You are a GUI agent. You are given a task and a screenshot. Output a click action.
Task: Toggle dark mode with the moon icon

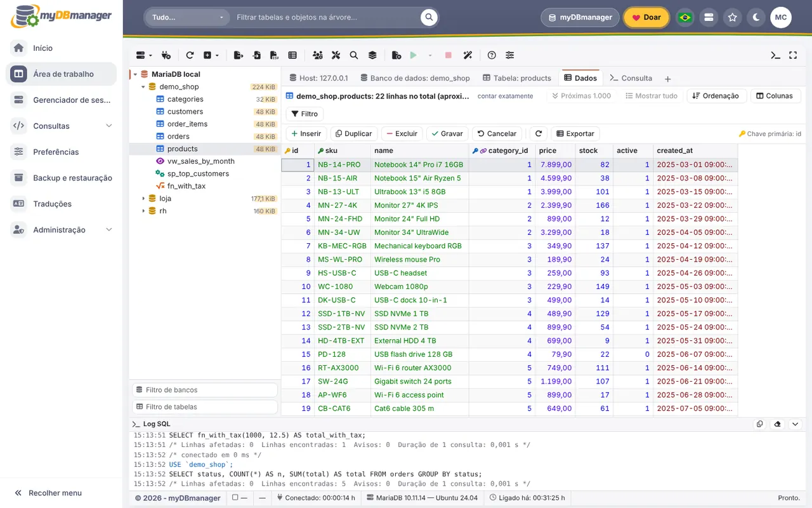coord(756,18)
